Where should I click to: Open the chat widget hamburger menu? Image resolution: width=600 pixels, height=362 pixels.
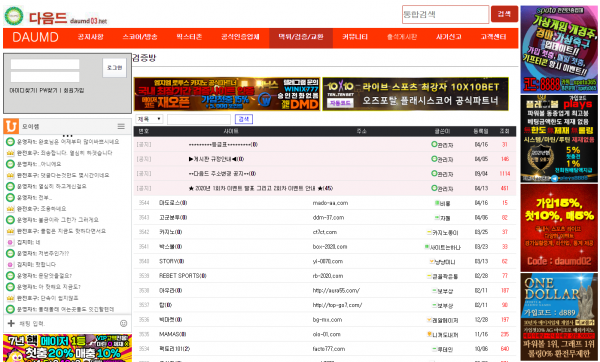click(x=121, y=126)
